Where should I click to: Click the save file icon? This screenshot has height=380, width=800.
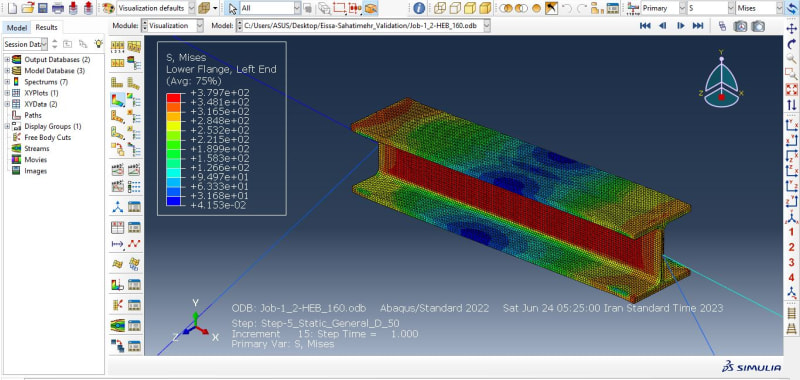(x=43, y=8)
